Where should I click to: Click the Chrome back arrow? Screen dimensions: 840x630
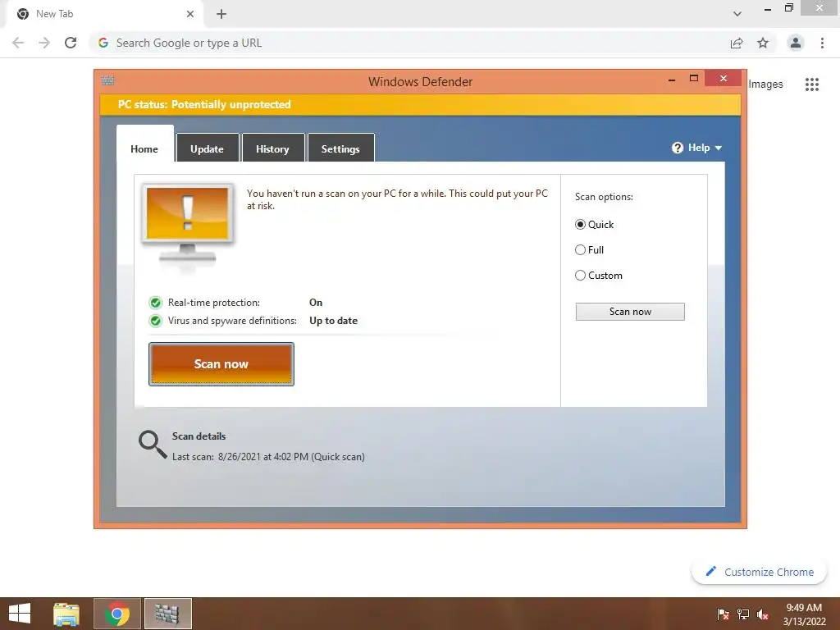(18, 43)
